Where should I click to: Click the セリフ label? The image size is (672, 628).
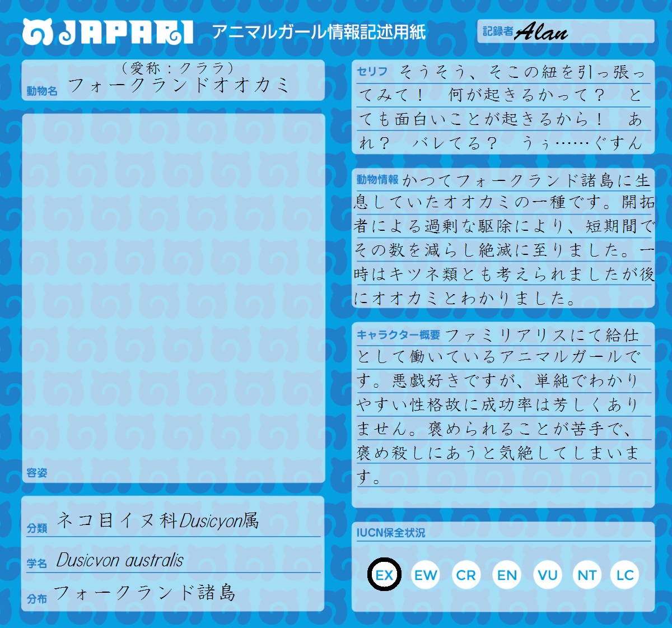[x=372, y=72]
